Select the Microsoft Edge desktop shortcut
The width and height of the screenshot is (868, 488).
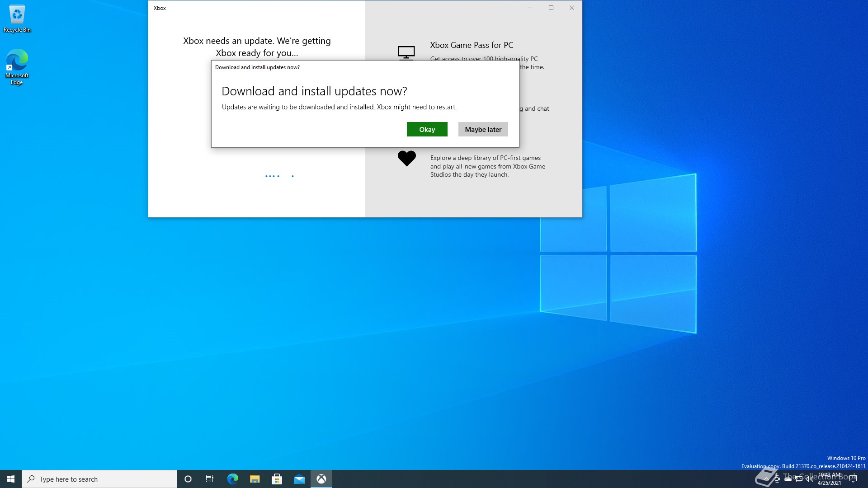[x=17, y=67]
